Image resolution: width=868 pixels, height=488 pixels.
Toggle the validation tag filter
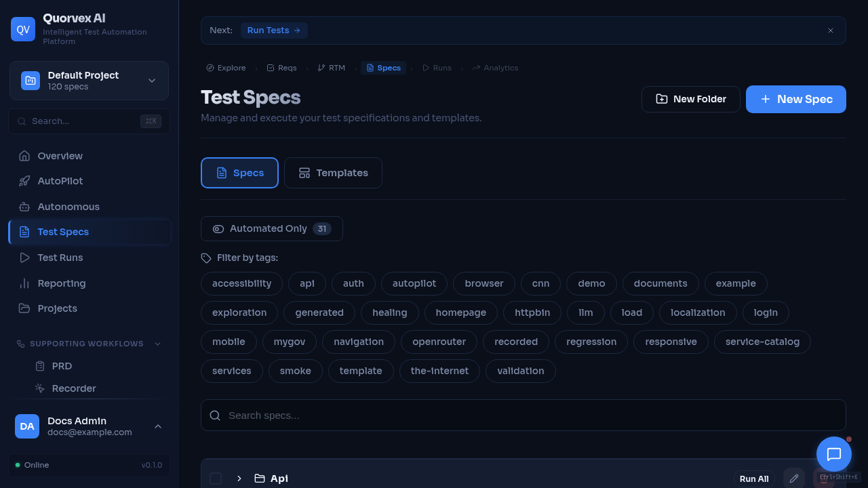(521, 371)
